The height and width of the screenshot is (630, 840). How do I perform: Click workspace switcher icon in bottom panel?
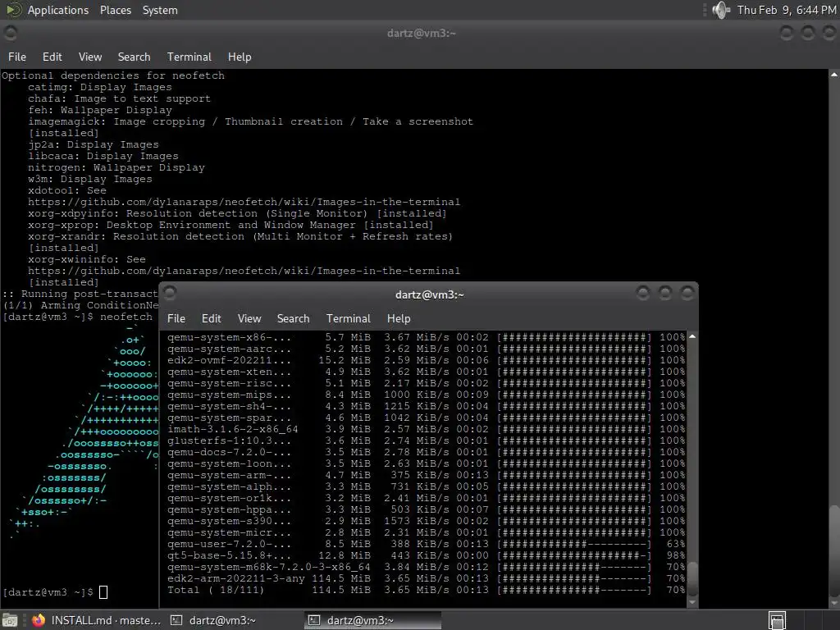[x=777, y=620]
